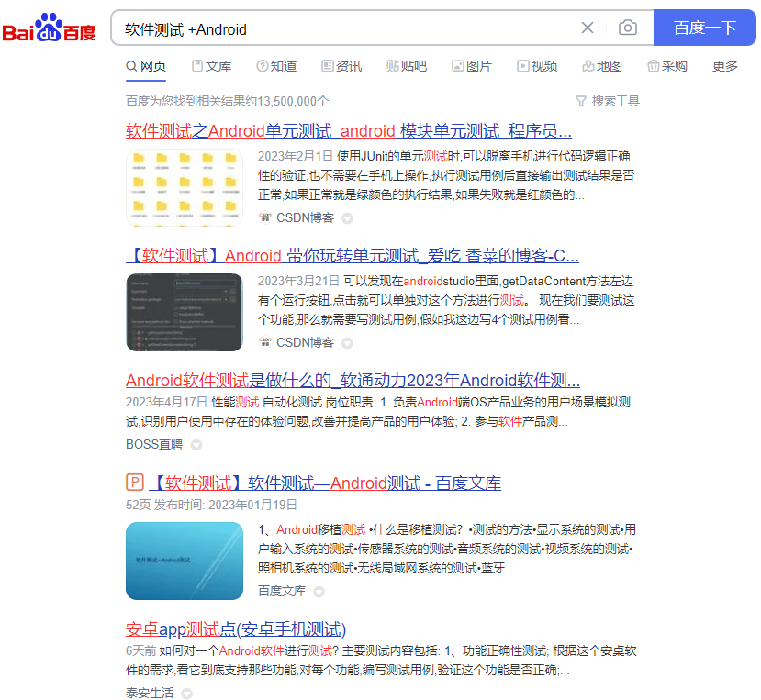Screen dimensions: 761x700
Task: Expand dropdown arrow beside 泰安生活
Action: pos(187,694)
